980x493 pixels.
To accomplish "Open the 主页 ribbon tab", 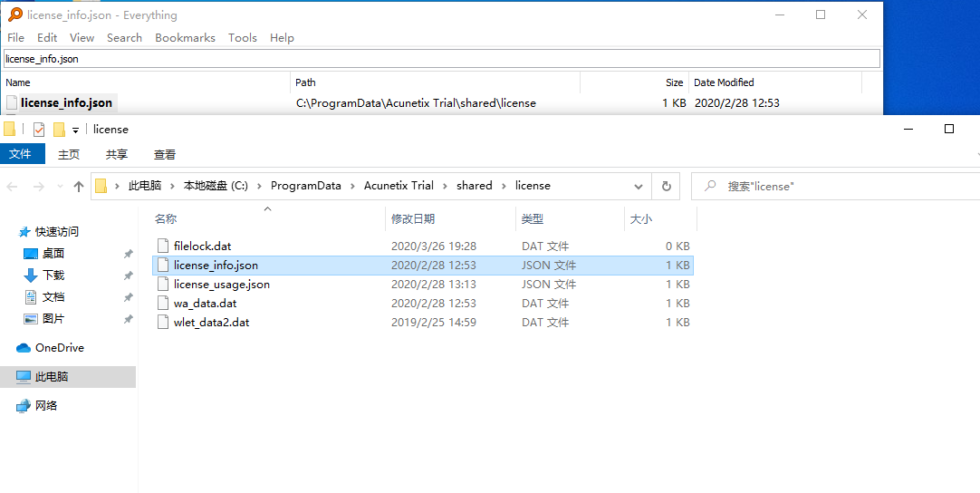I will coord(69,155).
